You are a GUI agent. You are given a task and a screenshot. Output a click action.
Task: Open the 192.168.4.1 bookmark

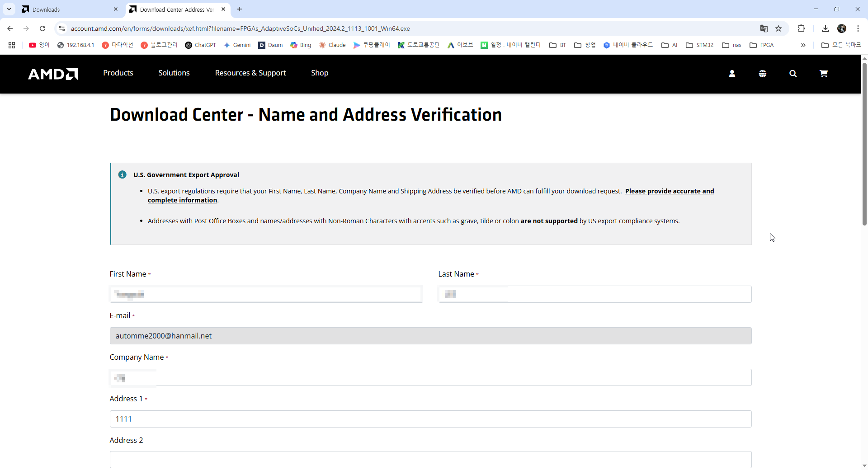tap(76, 45)
